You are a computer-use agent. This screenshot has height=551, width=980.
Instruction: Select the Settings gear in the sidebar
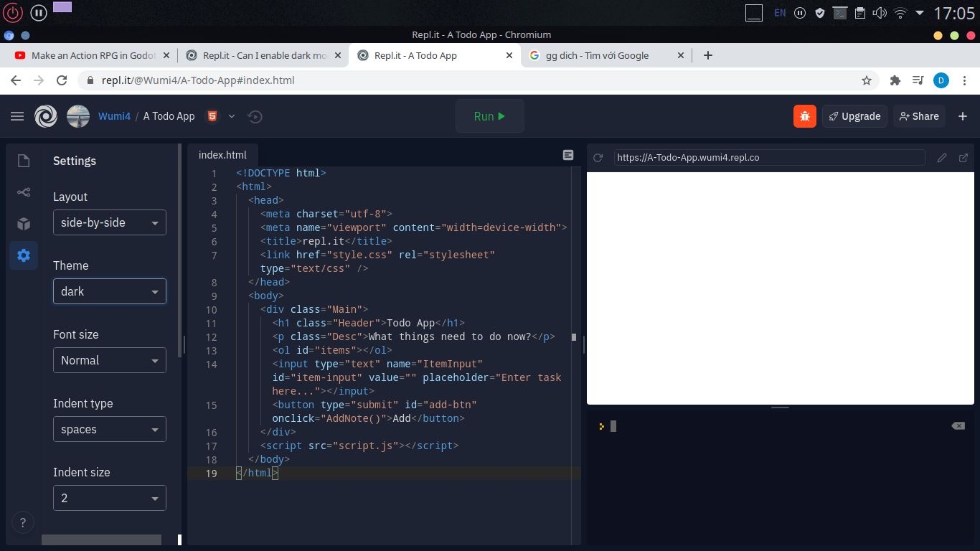point(24,255)
